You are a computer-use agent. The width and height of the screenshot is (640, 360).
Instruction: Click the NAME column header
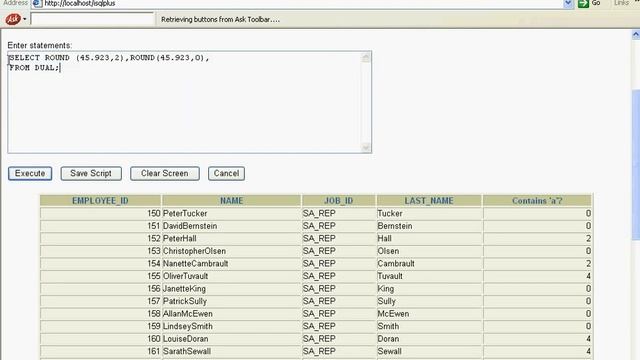(231, 201)
